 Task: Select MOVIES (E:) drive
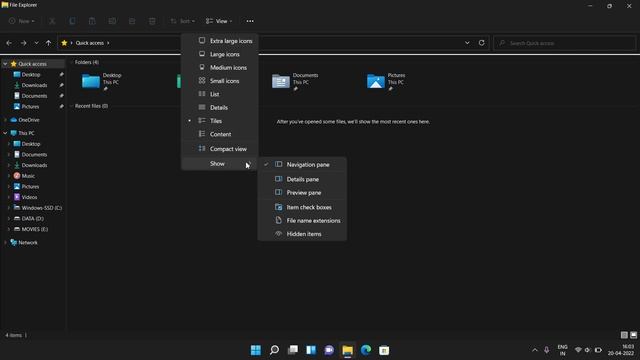click(35, 229)
